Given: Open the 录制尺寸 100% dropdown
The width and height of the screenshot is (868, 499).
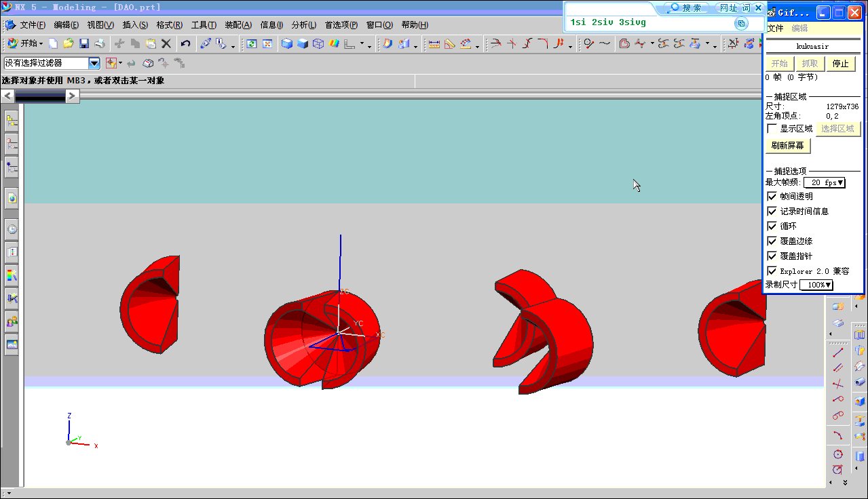Looking at the screenshot, I should click(816, 285).
